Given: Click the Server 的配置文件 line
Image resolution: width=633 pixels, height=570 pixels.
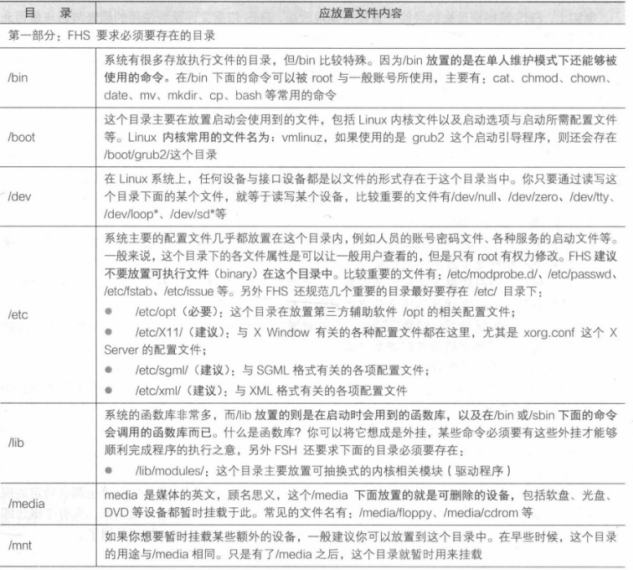Looking at the screenshot, I should (155, 350).
